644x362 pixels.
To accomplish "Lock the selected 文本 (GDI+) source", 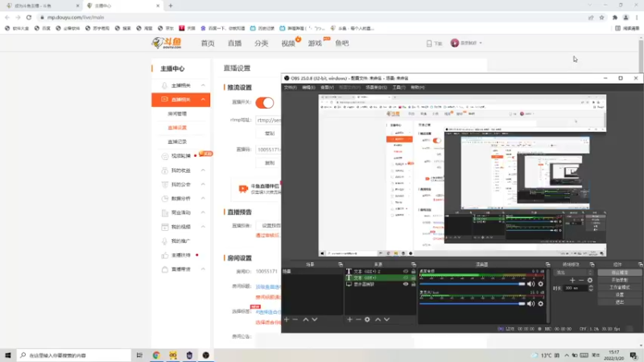I will tap(414, 278).
